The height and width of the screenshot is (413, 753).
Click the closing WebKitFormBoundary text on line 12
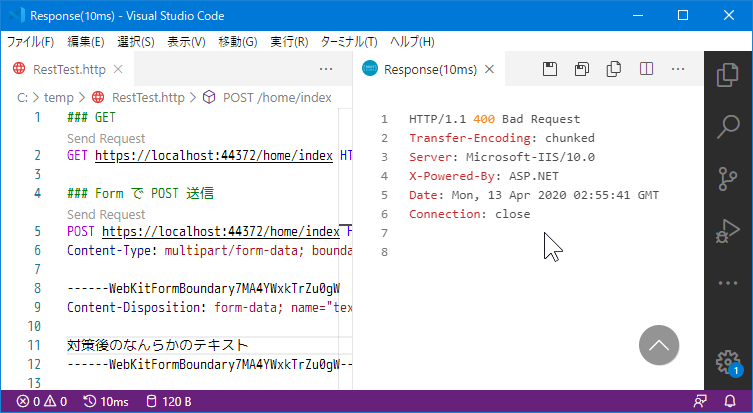[210, 364]
